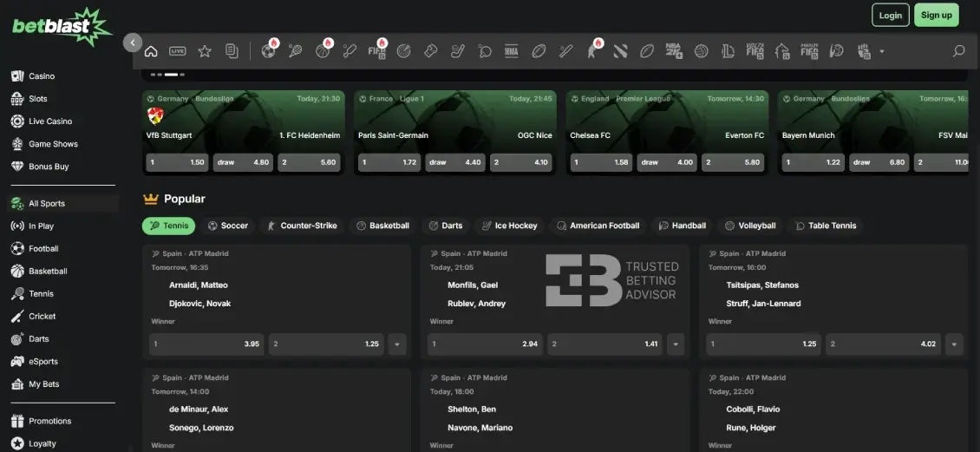
Task: Select the active Tennis popular tab
Action: (x=169, y=226)
